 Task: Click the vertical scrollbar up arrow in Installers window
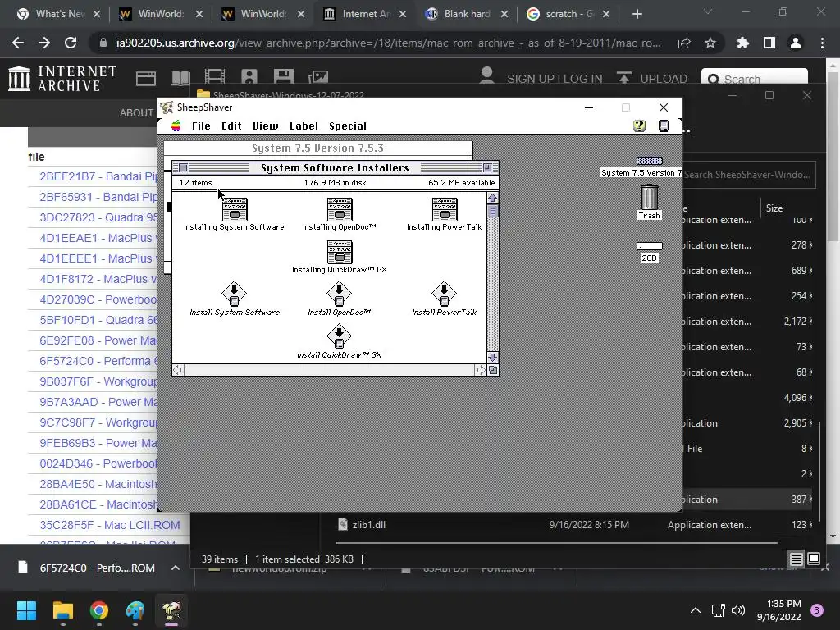point(492,198)
